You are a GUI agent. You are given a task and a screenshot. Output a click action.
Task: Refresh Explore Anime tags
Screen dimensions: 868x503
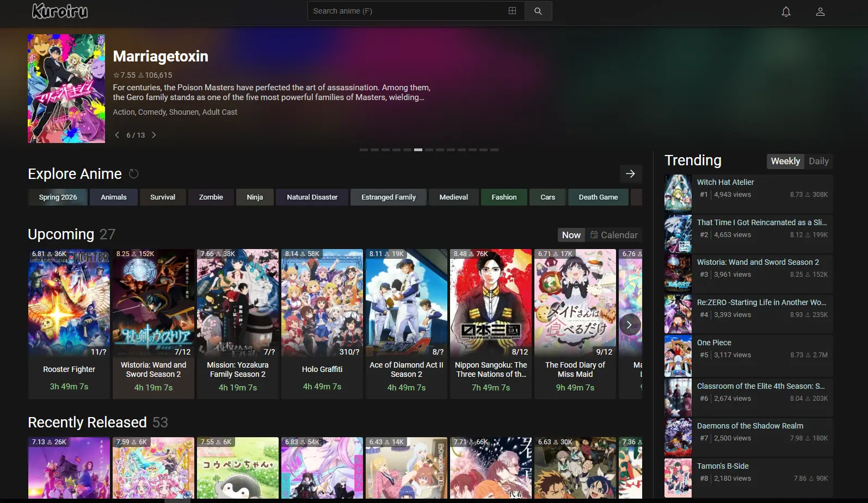click(x=134, y=174)
